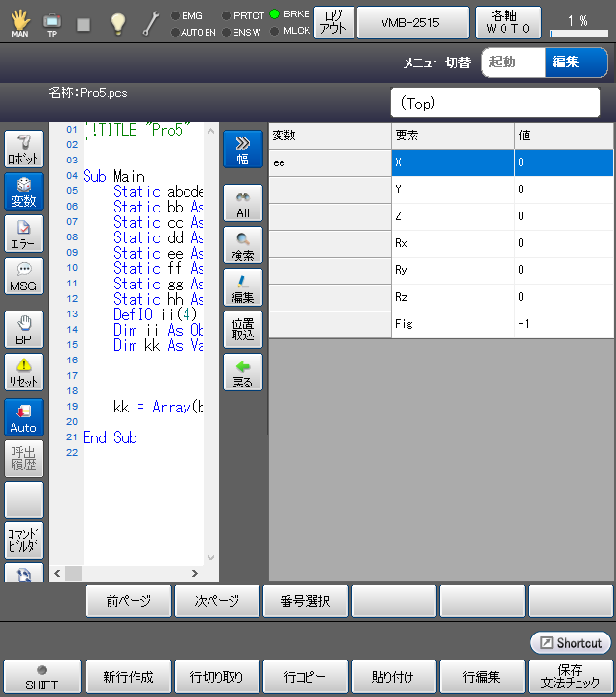Open the コマンドビルダ command builder
This screenshot has height=697, width=616.
point(24,540)
